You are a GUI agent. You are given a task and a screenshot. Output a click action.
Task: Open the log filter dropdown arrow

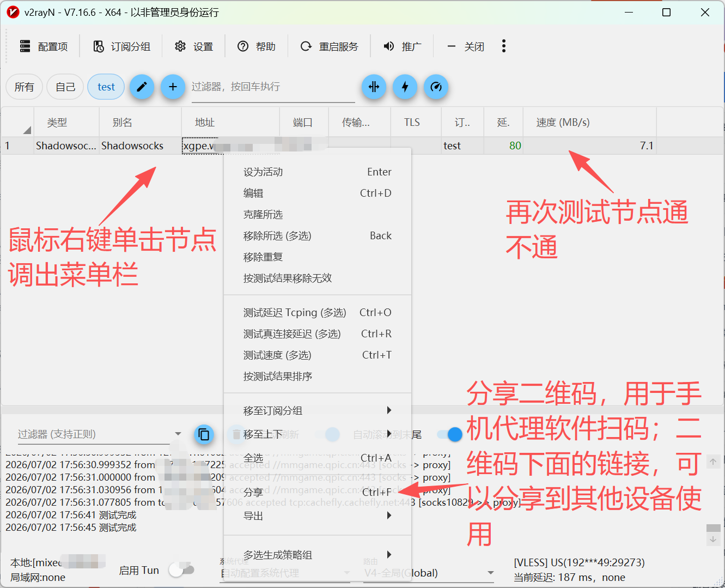coord(178,434)
